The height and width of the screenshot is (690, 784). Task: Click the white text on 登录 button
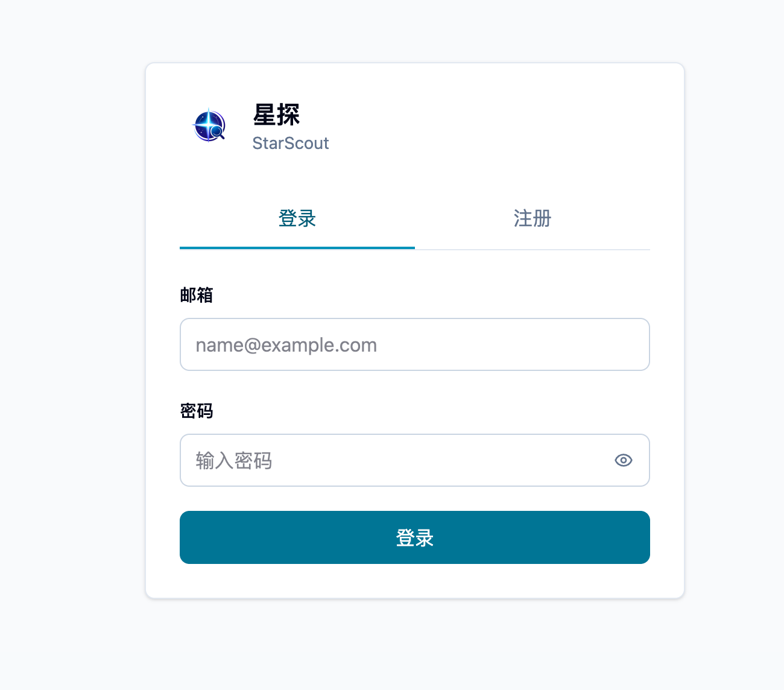(x=415, y=537)
